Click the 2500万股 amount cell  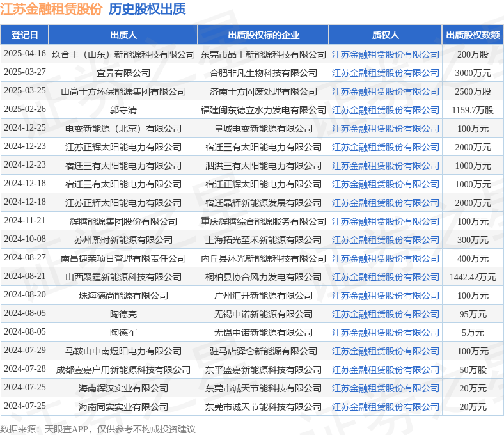(473, 91)
